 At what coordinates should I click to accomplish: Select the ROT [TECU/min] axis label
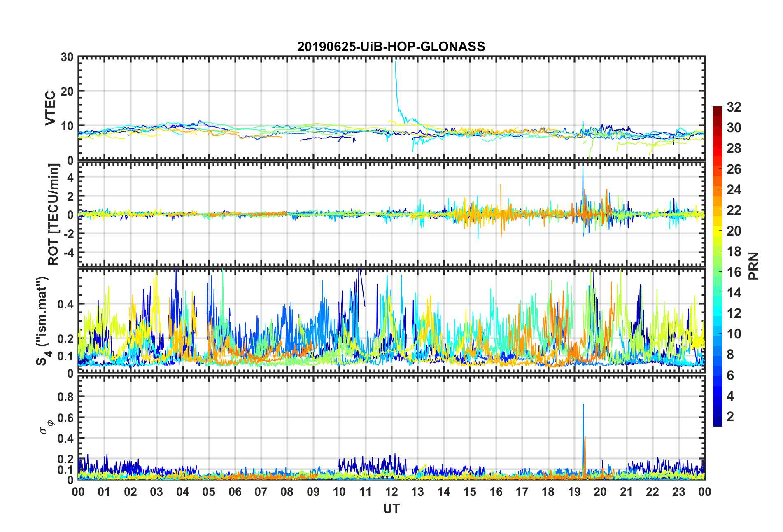(x=54, y=215)
